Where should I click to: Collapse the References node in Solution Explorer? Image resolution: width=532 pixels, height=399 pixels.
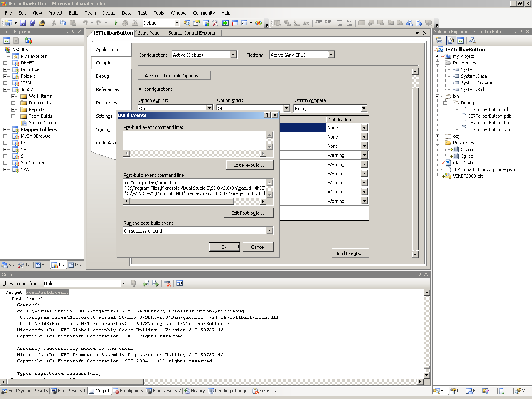click(x=437, y=63)
